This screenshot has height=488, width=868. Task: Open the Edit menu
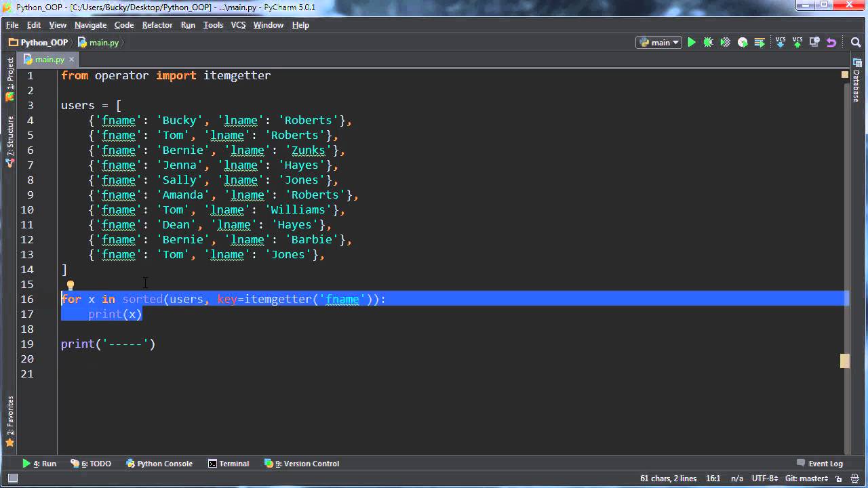pyautogui.click(x=34, y=25)
